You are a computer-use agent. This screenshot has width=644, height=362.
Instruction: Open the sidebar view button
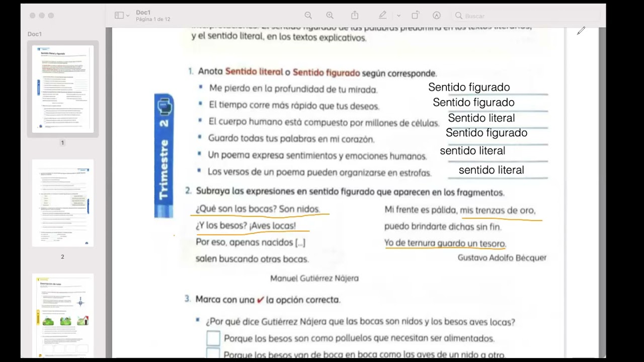[119, 16]
